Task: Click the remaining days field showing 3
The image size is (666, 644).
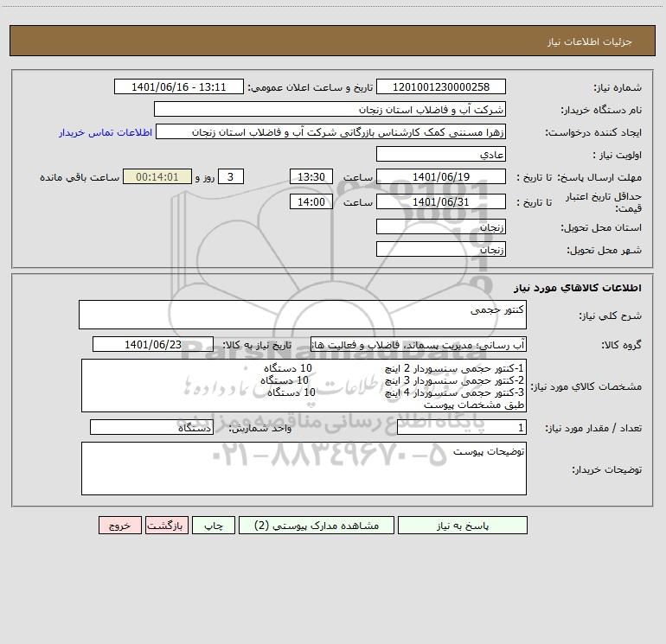Action: point(231,176)
